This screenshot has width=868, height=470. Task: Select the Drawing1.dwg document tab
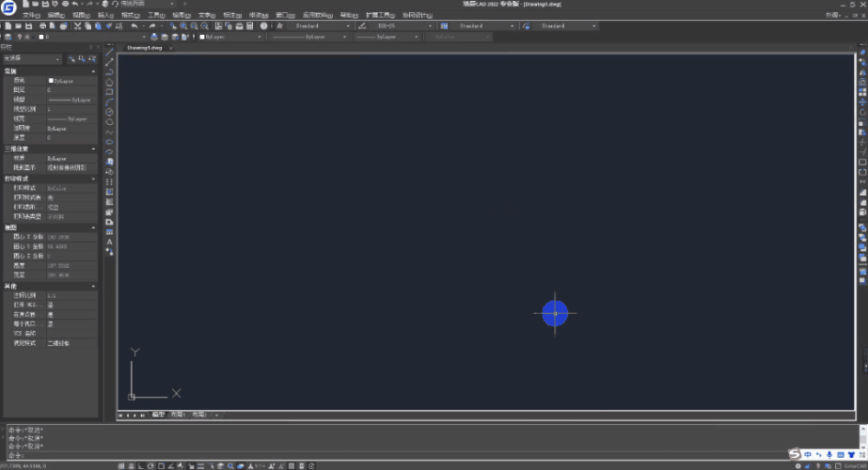point(145,48)
